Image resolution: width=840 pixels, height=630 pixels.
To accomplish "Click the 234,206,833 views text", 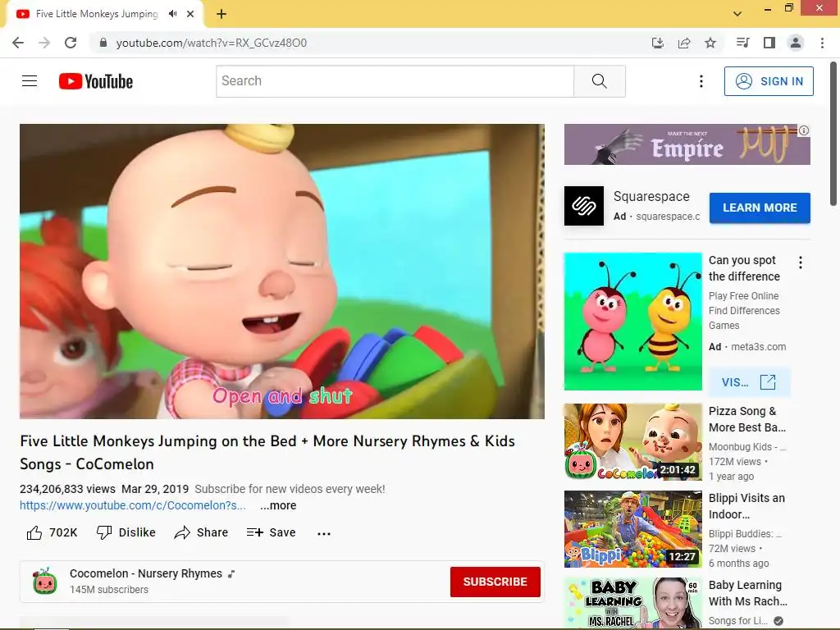I will point(67,489).
